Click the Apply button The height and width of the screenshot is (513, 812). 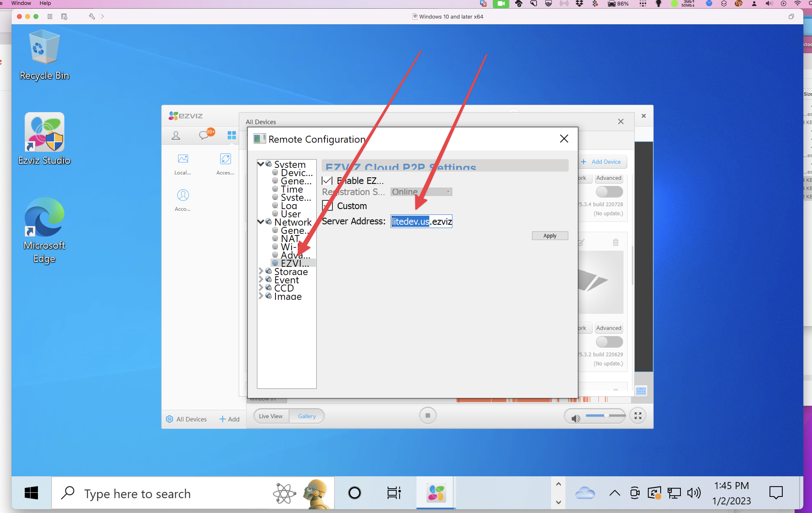550,236
